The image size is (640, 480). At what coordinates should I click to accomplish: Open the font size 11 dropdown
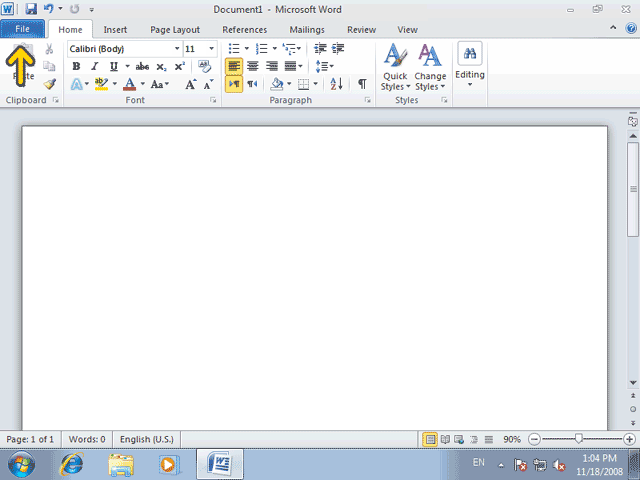click(211, 49)
